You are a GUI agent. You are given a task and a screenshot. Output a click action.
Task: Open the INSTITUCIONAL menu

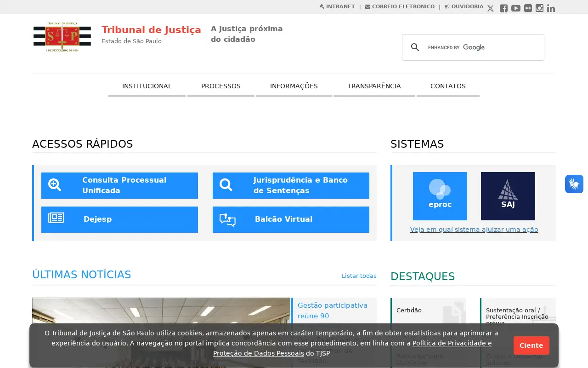tap(147, 86)
